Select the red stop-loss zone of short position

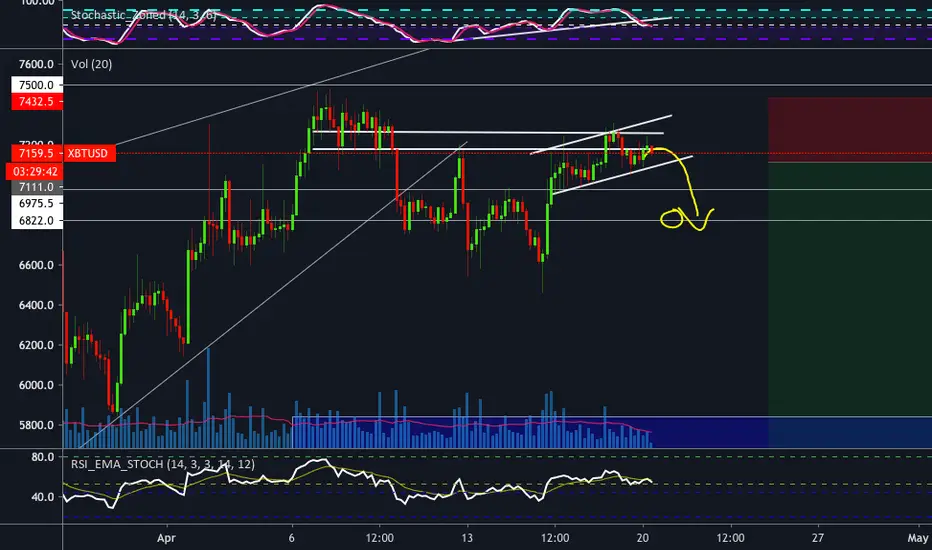(850, 129)
